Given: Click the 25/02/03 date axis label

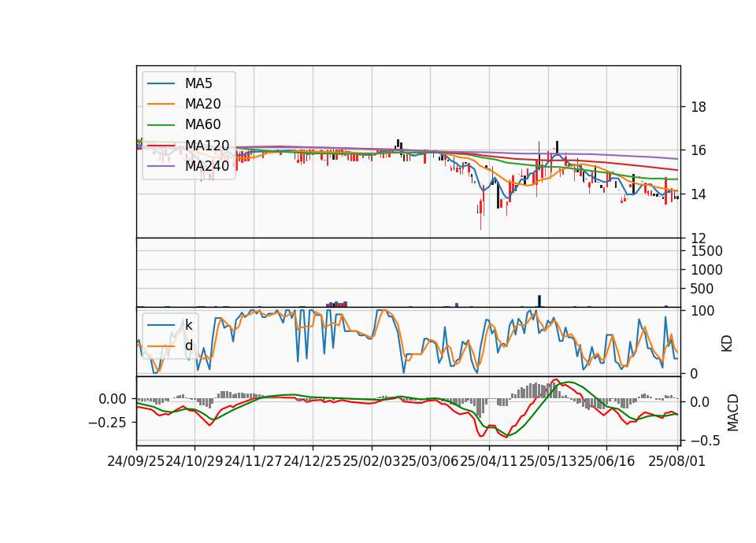Looking at the screenshot, I should (371, 461).
